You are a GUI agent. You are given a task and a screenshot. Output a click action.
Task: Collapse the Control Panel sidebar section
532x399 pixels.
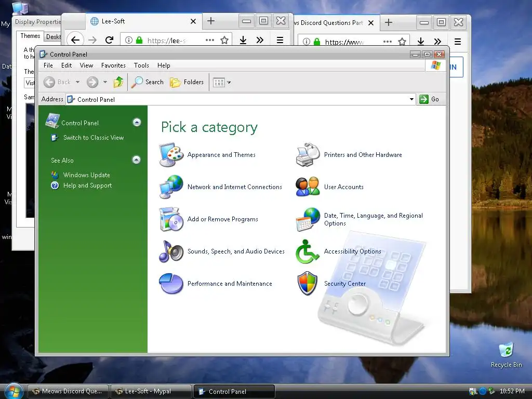tap(137, 123)
